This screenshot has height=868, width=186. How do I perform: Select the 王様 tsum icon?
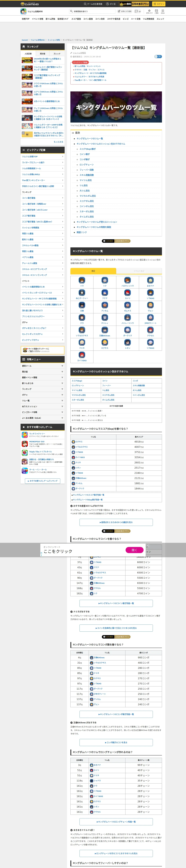(82, 305)
